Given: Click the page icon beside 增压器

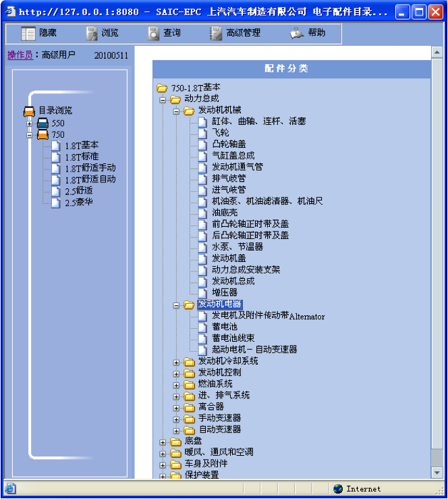Looking at the screenshot, I should pos(202,293).
